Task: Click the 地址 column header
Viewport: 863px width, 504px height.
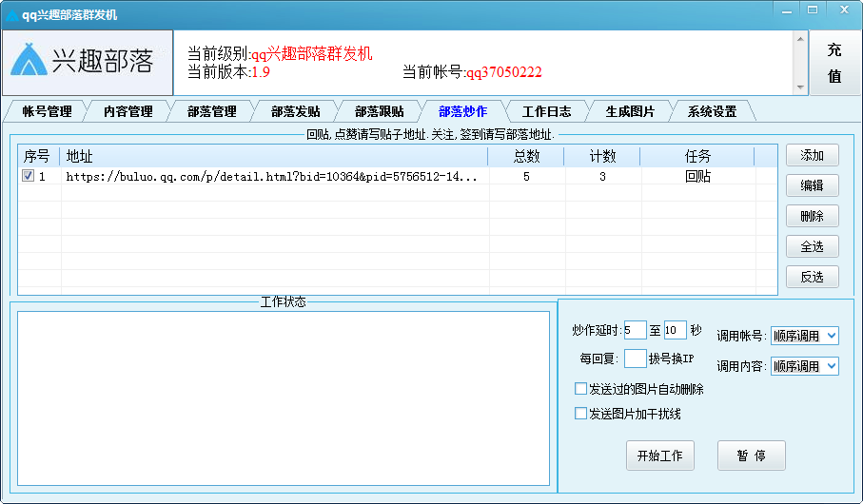Action: [274, 156]
